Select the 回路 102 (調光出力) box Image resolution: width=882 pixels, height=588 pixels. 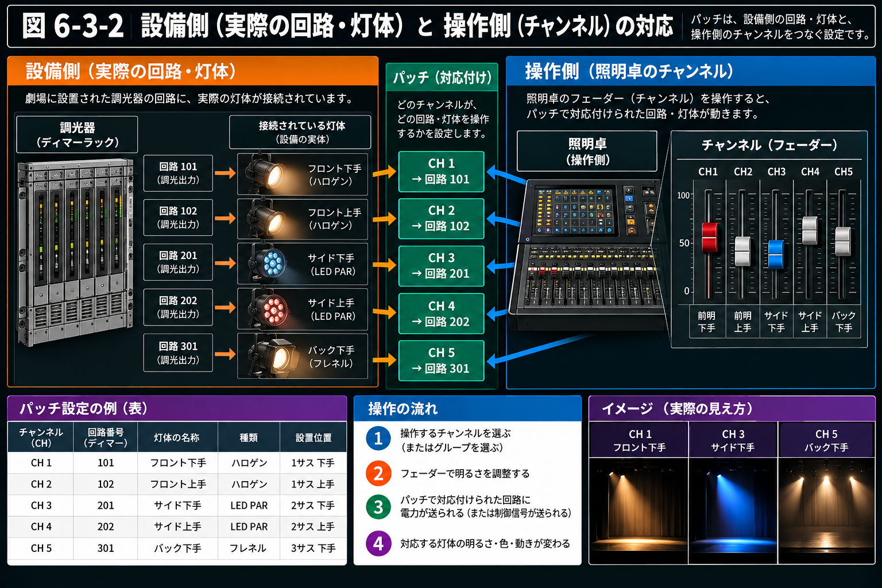(x=178, y=218)
